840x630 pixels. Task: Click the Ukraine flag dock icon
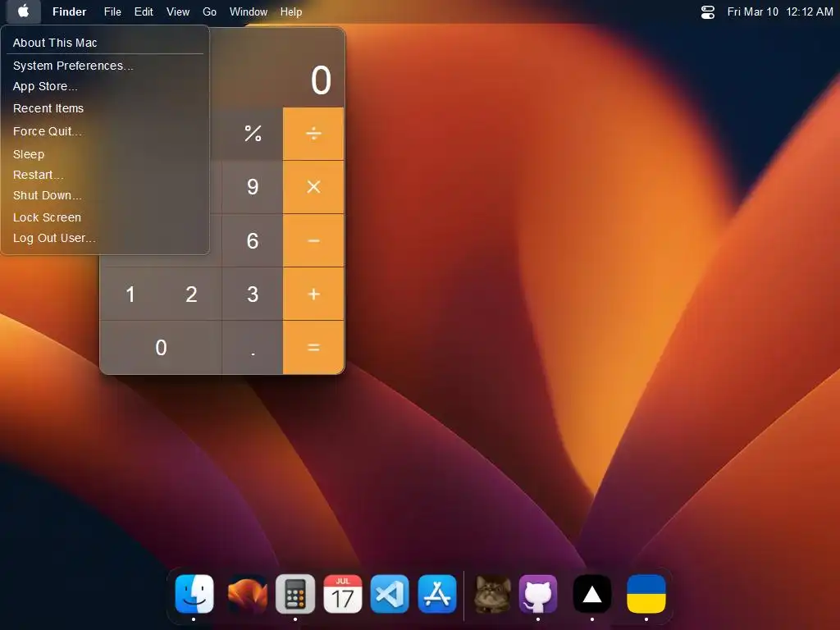point(646,594)
